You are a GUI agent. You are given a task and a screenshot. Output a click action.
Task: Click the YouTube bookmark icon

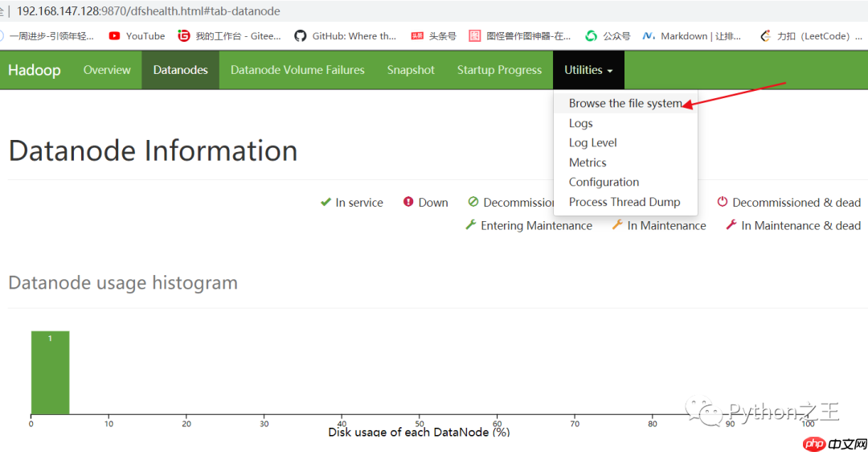point(114,36)
